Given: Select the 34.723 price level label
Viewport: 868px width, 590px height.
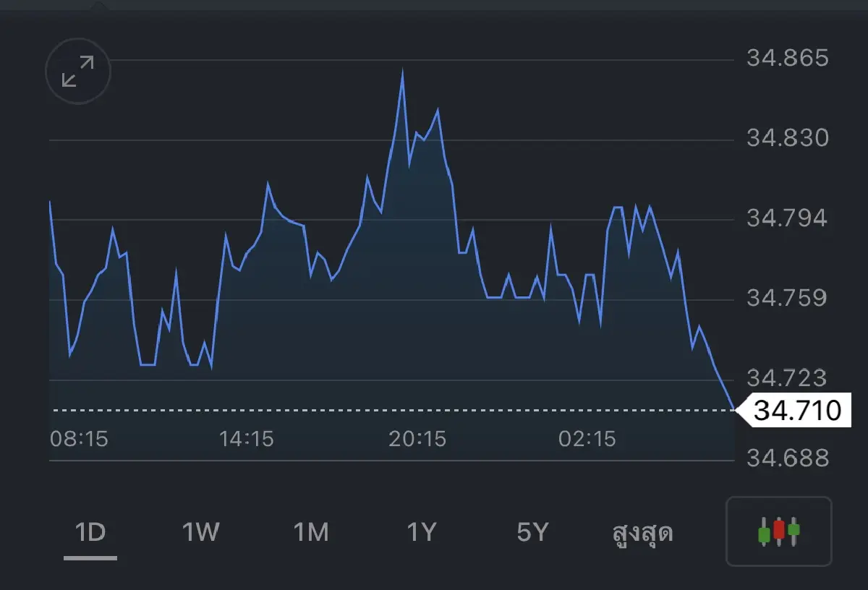Looking at the screenshot, I should point(788,378).
